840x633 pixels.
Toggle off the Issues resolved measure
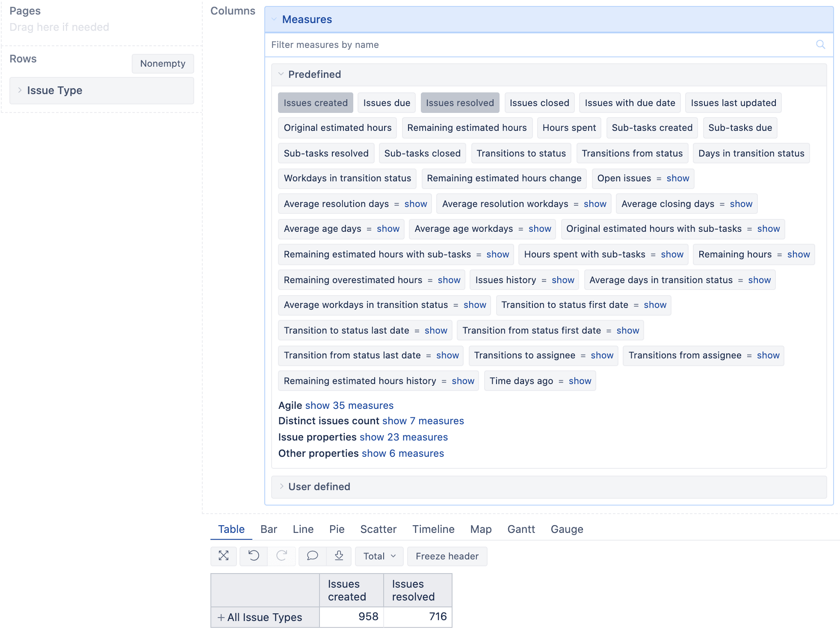tap(460, 103)
